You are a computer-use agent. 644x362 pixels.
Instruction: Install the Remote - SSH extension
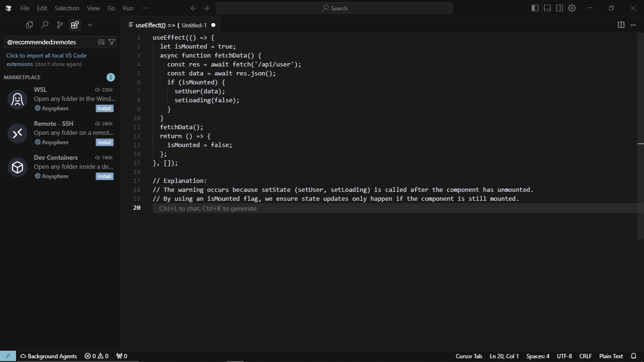(x=104, y=142)
